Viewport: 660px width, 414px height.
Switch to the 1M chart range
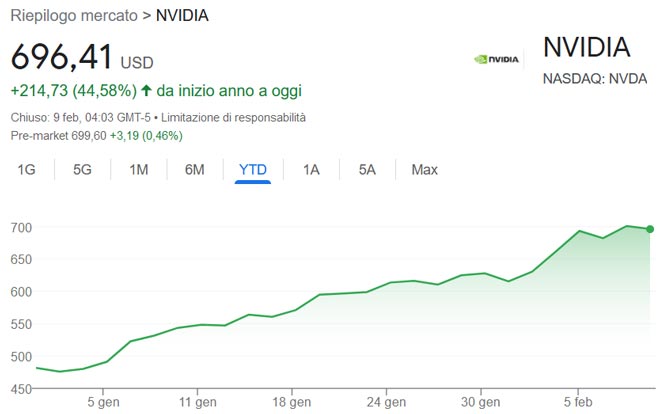click(138, 170)
